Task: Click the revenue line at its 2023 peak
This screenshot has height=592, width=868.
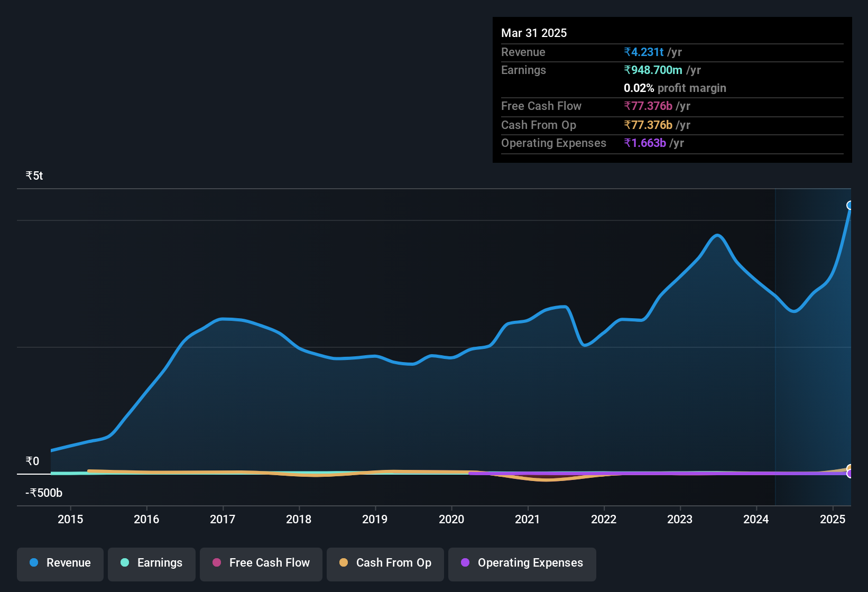Action: point(717,236)
